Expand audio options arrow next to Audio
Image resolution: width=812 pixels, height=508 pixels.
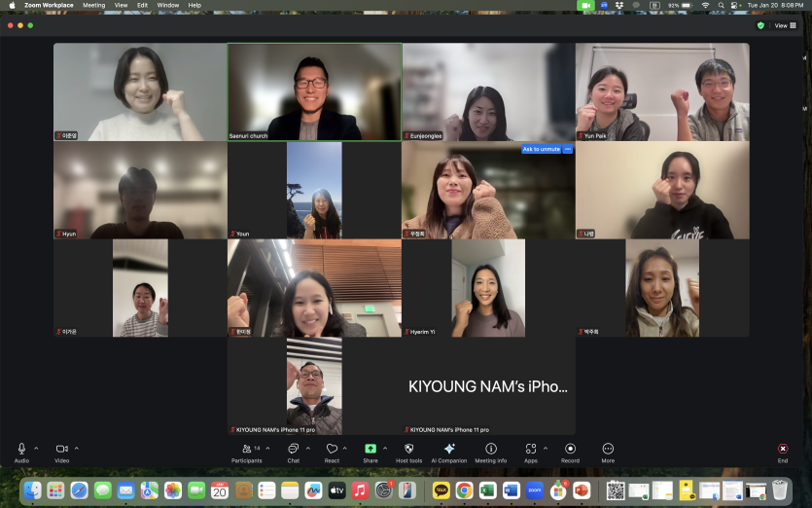pyautogui.click(x=36, y=449)
